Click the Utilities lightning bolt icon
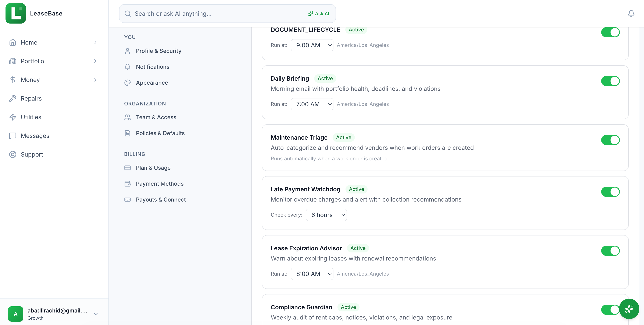 pos(12,117)
